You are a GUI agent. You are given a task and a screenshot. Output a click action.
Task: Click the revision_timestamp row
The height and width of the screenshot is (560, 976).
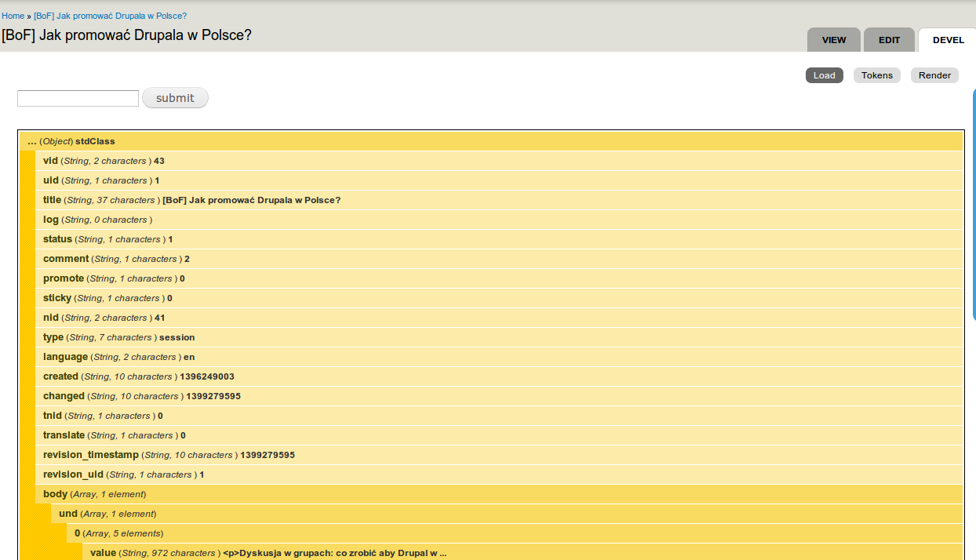click(499, 455)
